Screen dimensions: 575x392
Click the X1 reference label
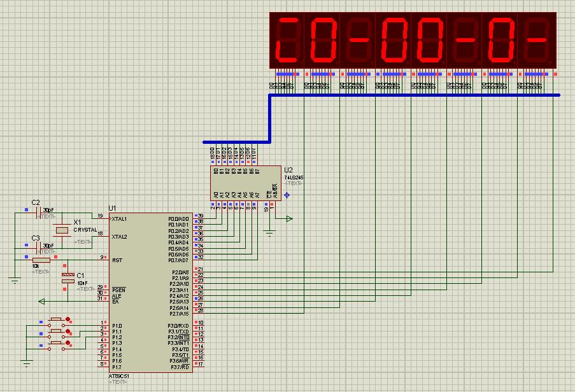tap(78, 222)
